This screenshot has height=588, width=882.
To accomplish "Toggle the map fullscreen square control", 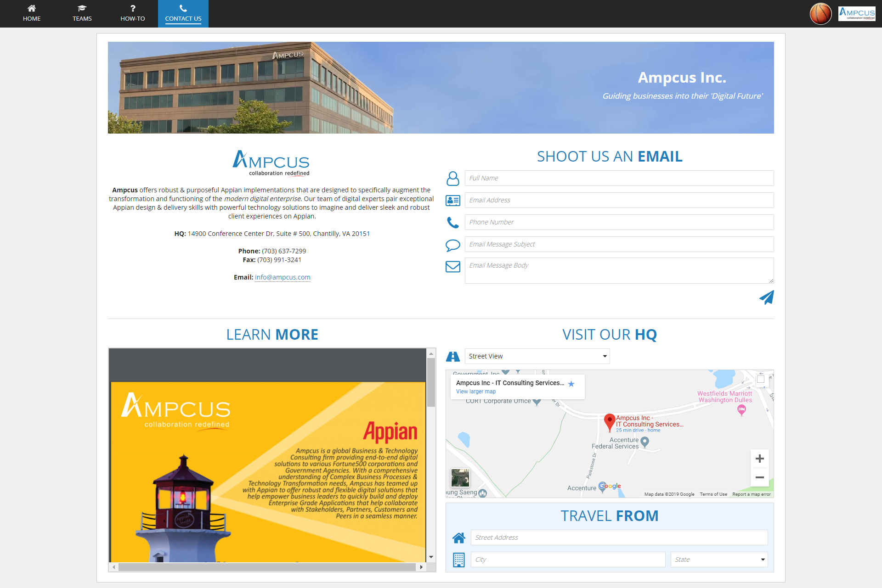I will coord(761,379).
